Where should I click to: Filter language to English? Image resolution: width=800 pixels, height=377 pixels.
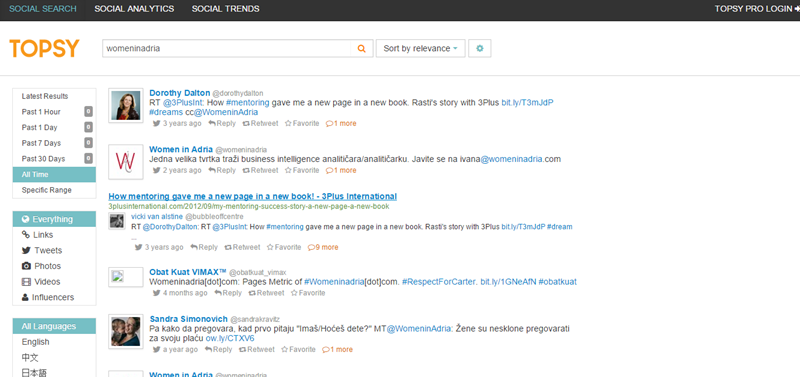(x=54, y=342)
